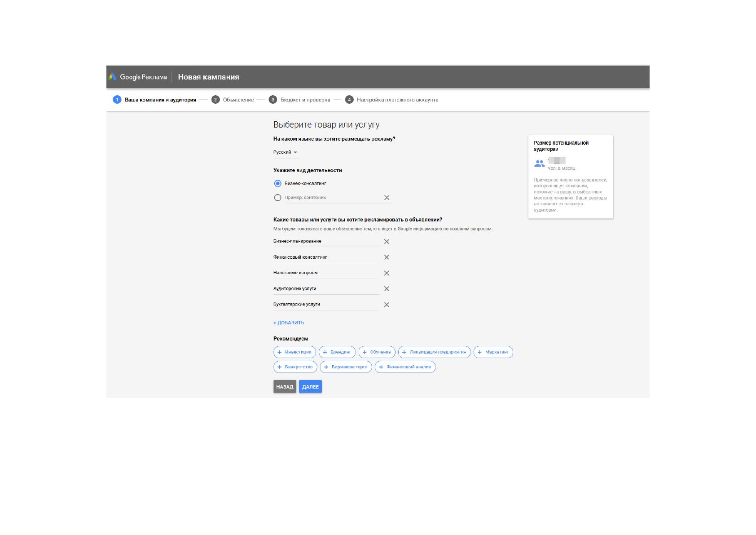Jump to step 4 Настройка платежного аккаунта
Viewport: 756px width, 535px height.
pyautogui.click(x=392, y=100)
